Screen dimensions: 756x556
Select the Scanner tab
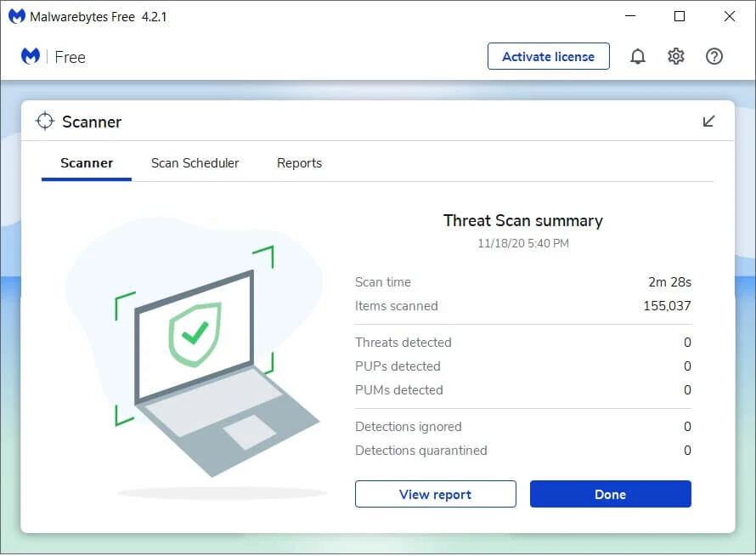pos(86,162)
